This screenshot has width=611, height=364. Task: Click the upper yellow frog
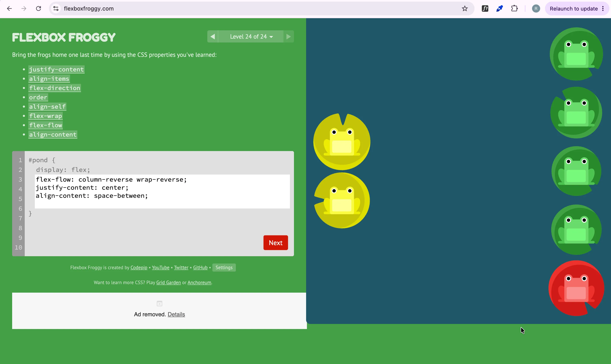[x=342, y=142]
